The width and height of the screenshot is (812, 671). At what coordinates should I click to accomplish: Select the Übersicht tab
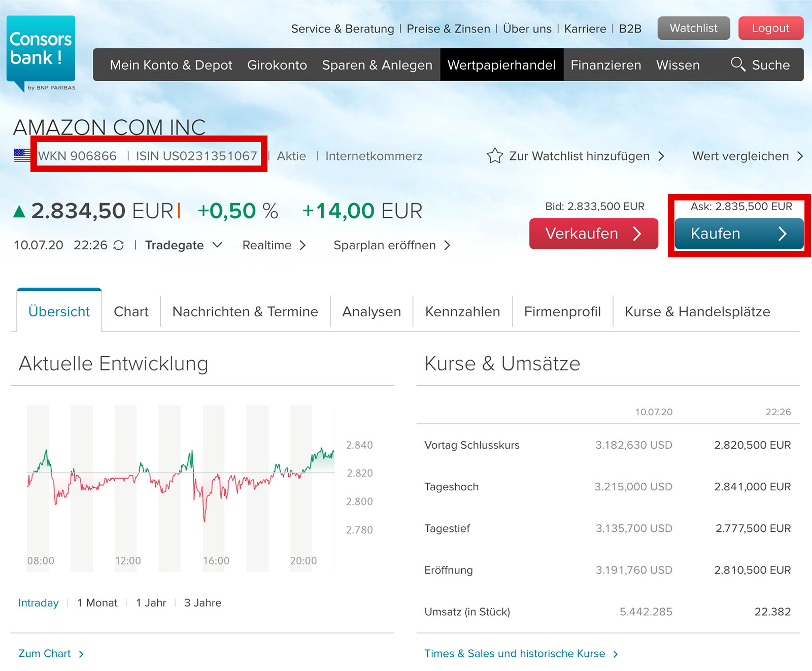[x=59, y=310]
